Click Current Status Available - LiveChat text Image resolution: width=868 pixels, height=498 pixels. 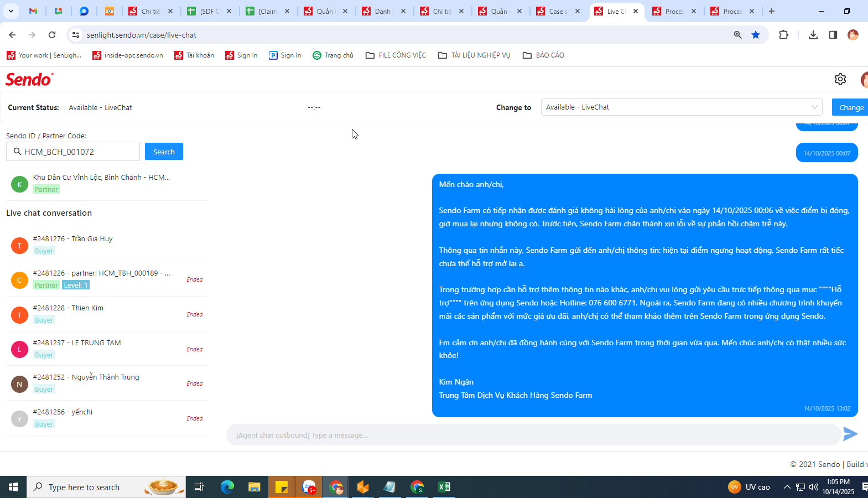(x=100, y=107)
